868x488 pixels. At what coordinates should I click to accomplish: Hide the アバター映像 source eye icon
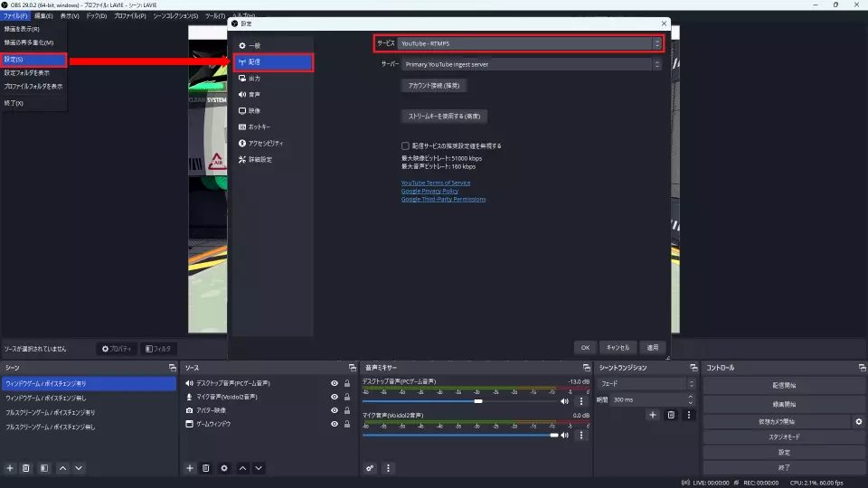pos(335,410)
